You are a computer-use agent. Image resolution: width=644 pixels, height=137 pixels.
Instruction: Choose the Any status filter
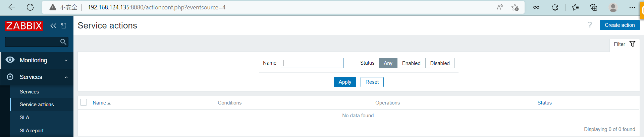(388, 63)
